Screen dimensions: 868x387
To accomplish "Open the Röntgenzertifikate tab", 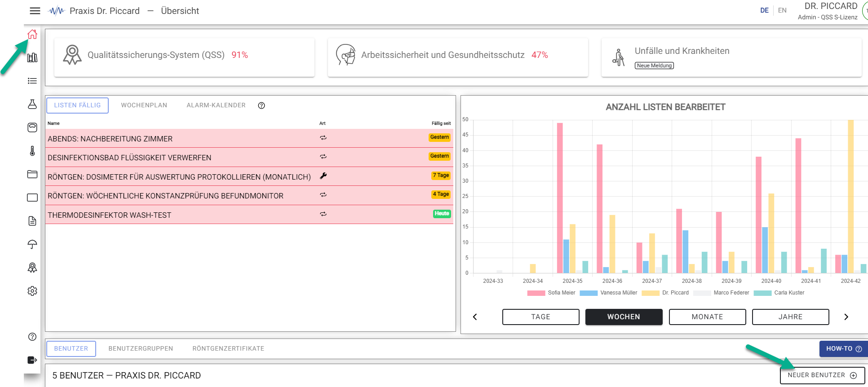I will pos(228,349).
